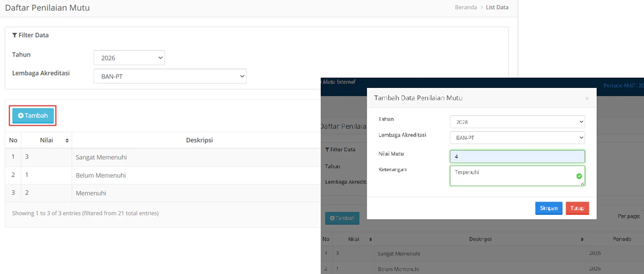Click the Tambah Data Penilaian Mutu dialog title

418,98
